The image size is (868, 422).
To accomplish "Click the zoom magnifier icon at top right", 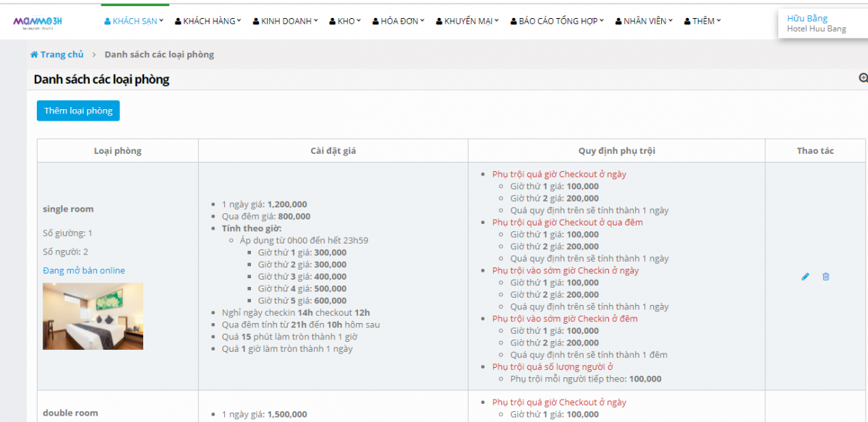I will click(x=863, y=79).
